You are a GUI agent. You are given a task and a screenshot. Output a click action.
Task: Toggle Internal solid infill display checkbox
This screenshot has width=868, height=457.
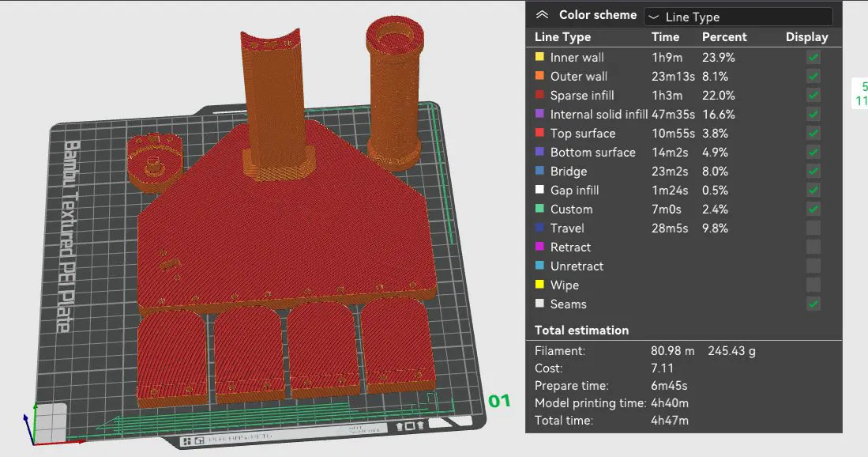click(814, 114)
